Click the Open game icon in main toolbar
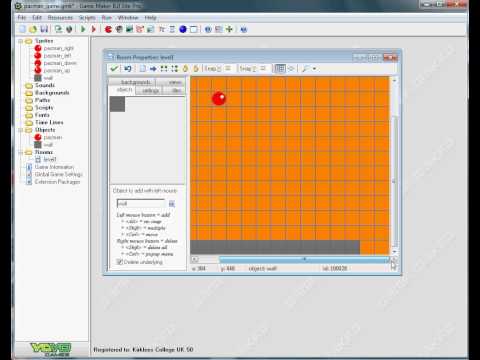Screen dimensions: 480x360 (33, 29)
